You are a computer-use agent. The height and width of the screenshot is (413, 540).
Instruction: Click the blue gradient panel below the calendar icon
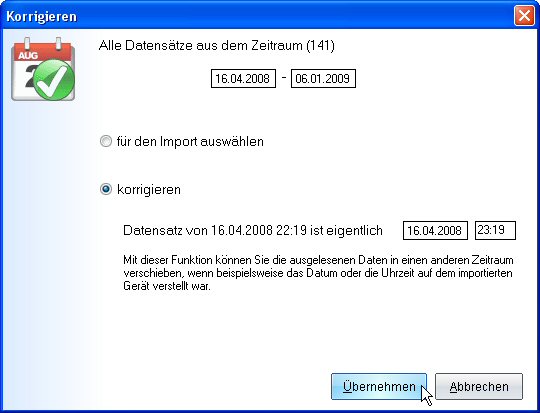tap(43, 255)
